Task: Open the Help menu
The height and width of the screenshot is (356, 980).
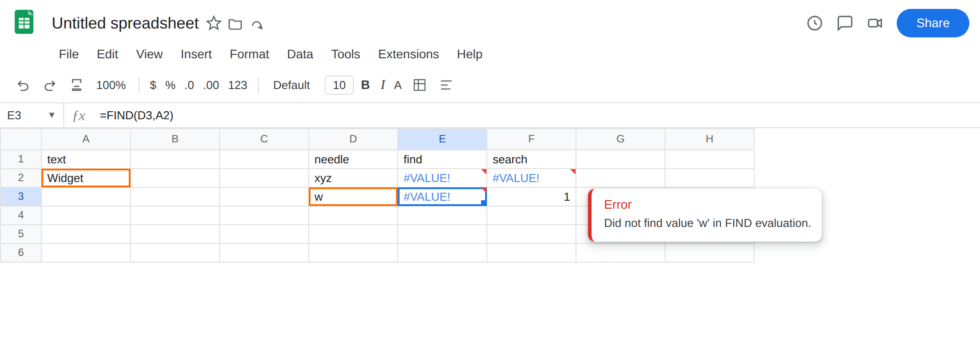Action: 470,54
